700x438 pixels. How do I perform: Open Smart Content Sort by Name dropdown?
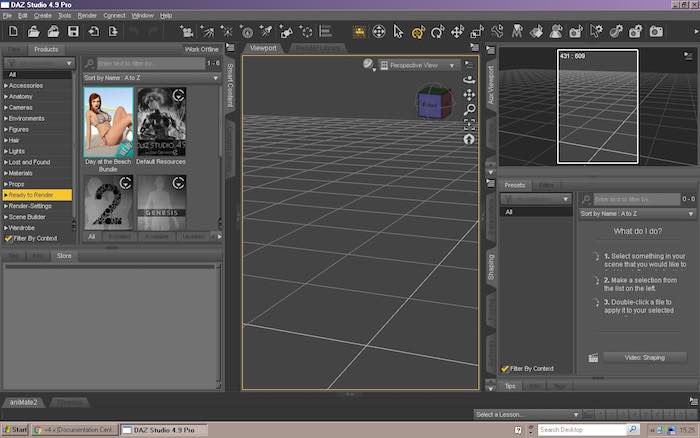tap(151, 78)
